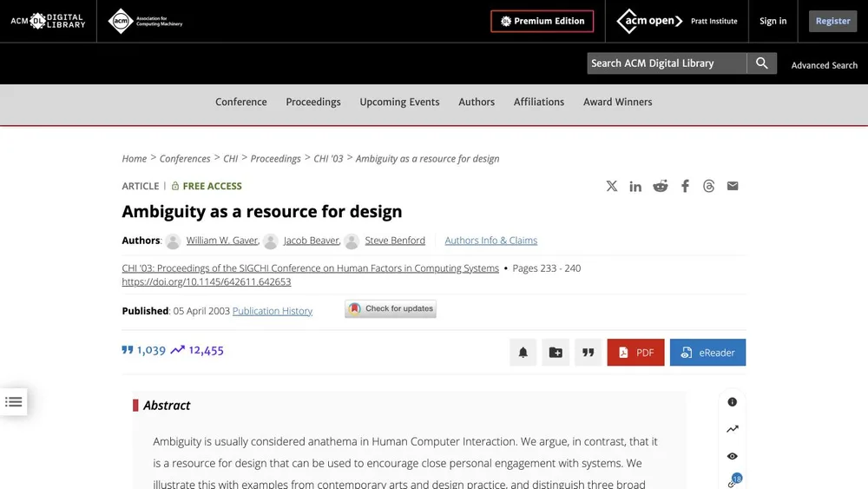Click Jacob Beaver's avatar icon
Viewport: 868px width, 489px height.
[271, 241]
